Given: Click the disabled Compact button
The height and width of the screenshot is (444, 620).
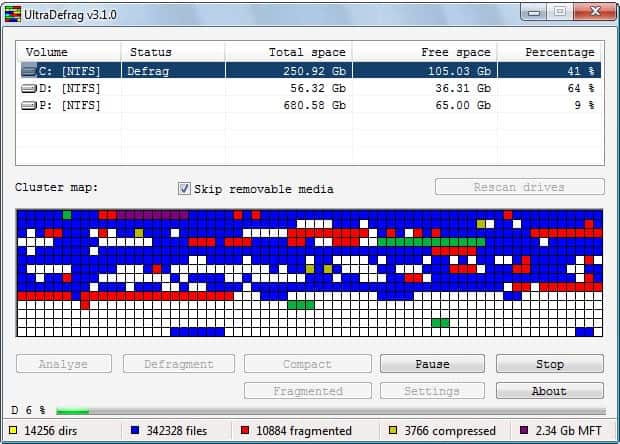Looking at the screenshot, I should click(x=308, y=364).
